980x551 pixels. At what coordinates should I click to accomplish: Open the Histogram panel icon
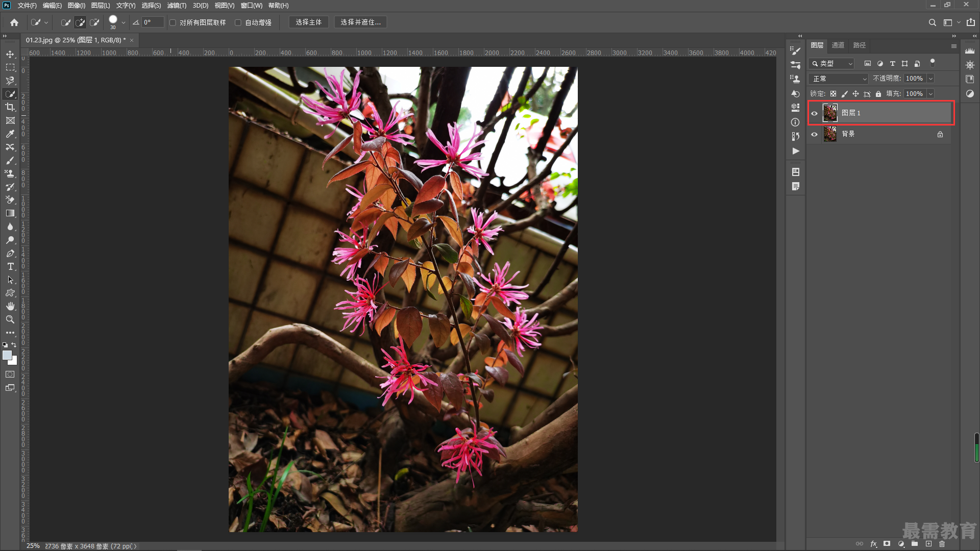click(970, 51)
